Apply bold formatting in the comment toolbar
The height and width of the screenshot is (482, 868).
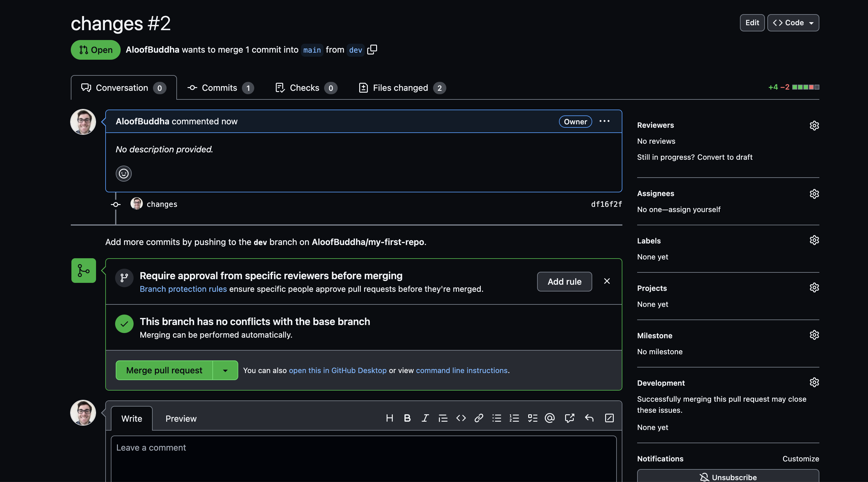(x=408, y=418)
